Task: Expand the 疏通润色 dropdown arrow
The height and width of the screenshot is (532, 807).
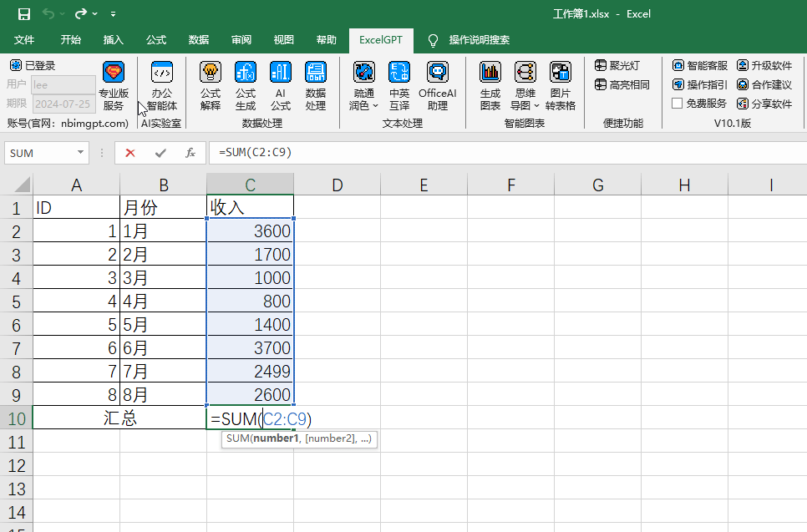Action: click(375, 106)
